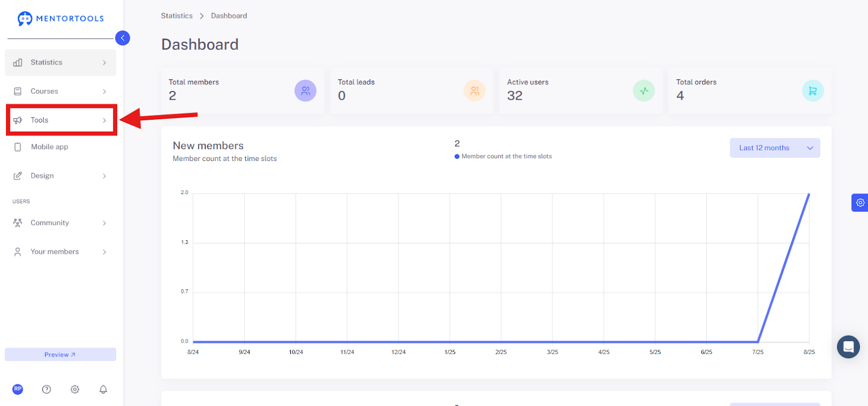Screen dimensions: 868x406
Task: Toggle the Member count legend entry
Action: click(503, 156)
